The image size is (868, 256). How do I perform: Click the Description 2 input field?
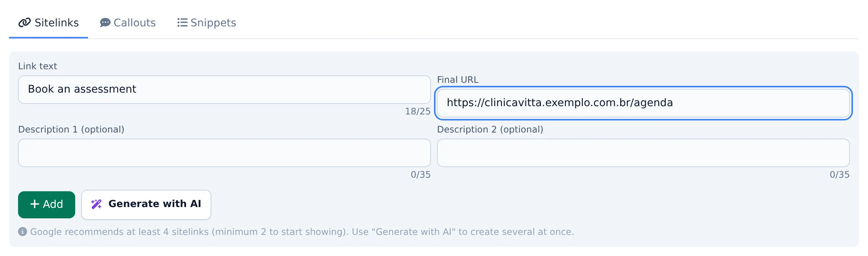tap(643, 153)
